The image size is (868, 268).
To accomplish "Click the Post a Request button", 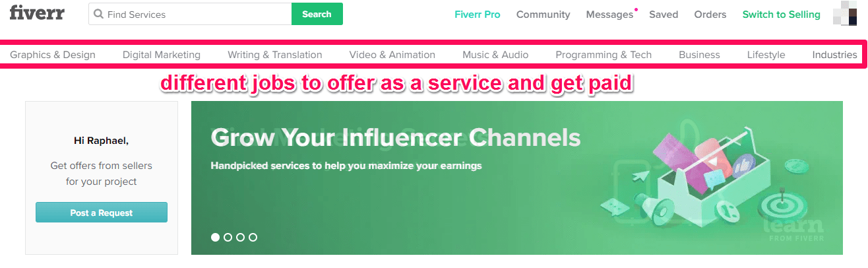I will [x=102, y=213].
